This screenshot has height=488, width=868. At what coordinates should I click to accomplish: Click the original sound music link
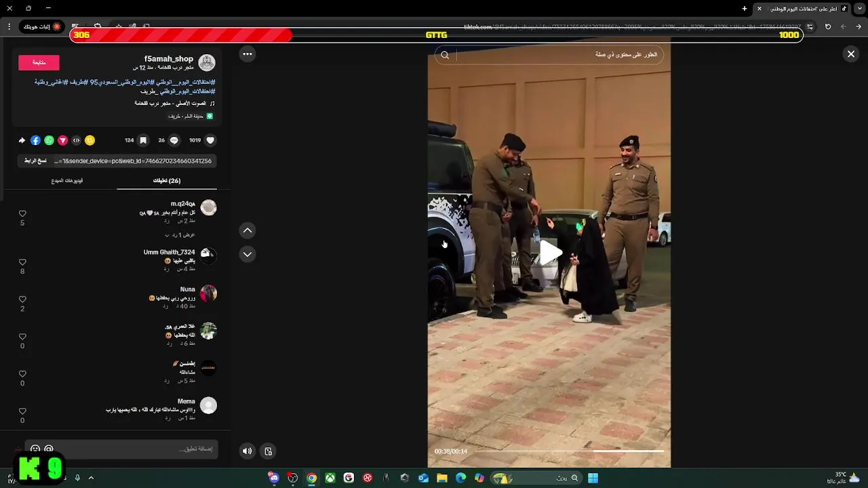[175, 104]
